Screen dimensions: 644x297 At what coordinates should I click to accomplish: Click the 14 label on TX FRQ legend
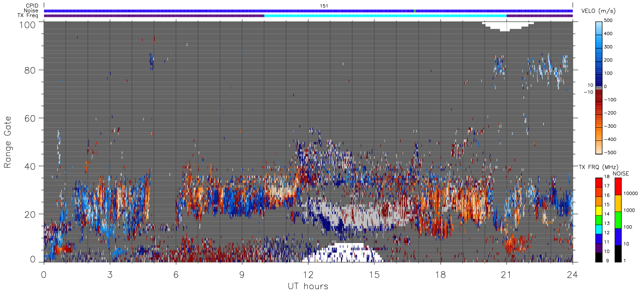click(x=606, y=214)
